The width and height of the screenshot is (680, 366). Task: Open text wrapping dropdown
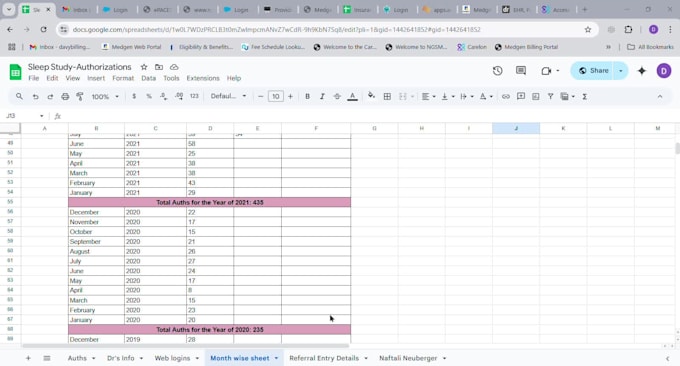point(466,96)
